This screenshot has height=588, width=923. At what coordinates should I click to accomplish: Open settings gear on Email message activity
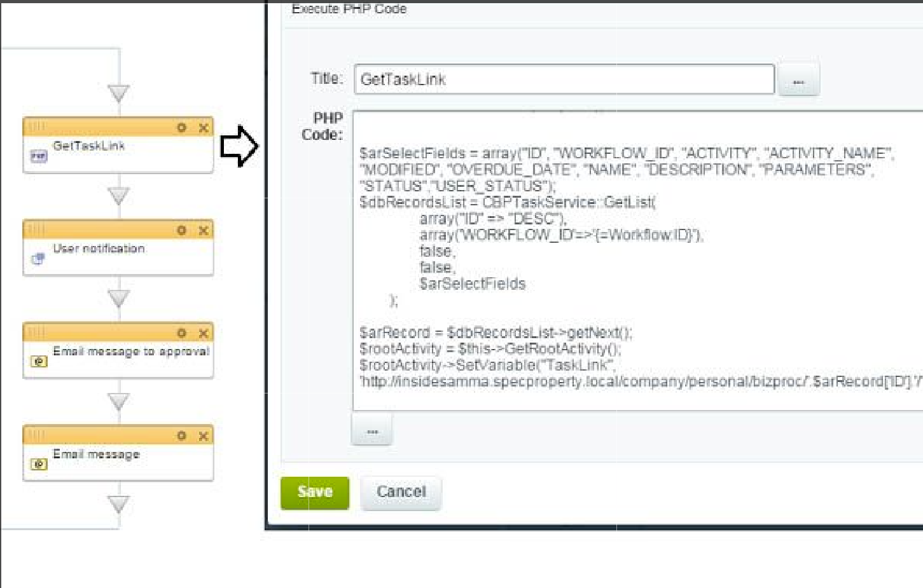[x=182, y=436]
